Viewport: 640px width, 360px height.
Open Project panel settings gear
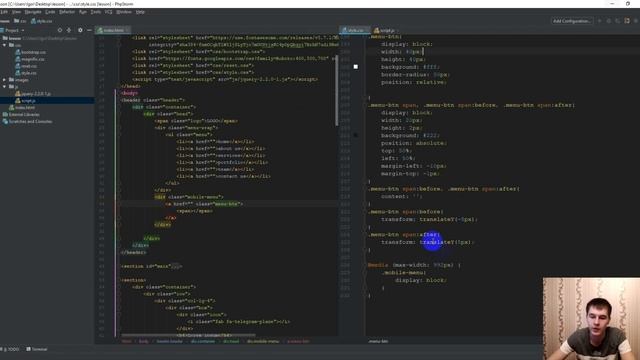80,30
